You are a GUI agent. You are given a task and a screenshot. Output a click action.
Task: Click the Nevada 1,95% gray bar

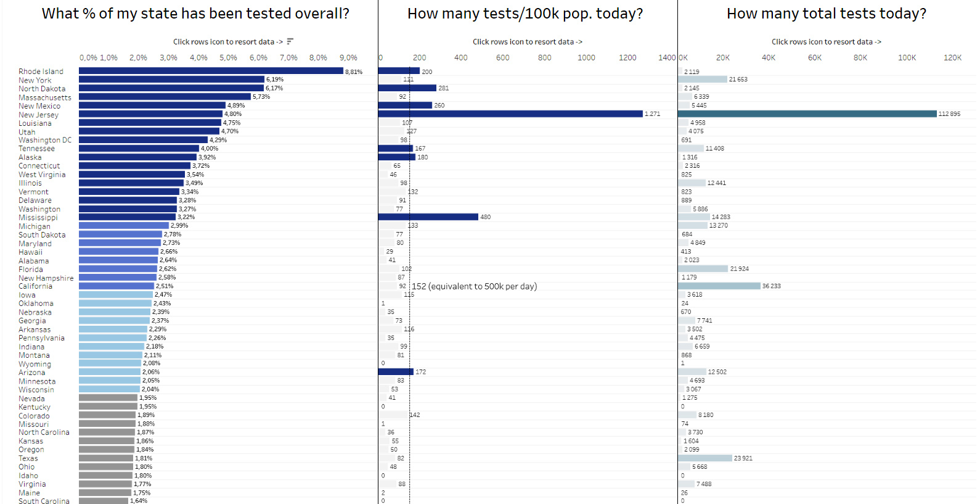pyautogui.click(x=108, y=398)
